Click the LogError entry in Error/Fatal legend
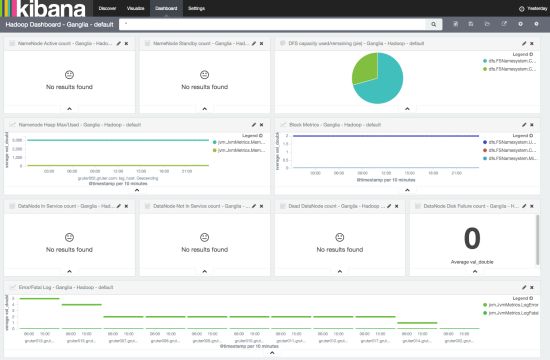Viewport: 550px width, 360px height. (511, 305)
